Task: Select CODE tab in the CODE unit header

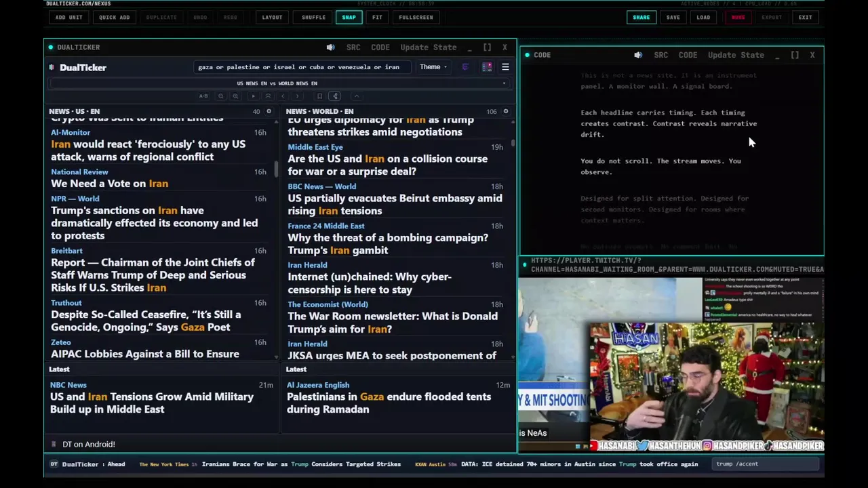Action: 688,55
